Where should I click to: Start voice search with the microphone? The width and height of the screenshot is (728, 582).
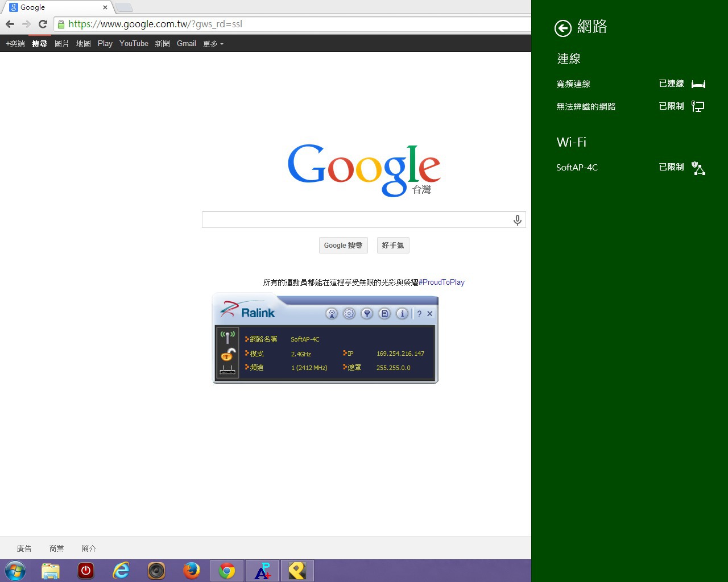point(517,220)
